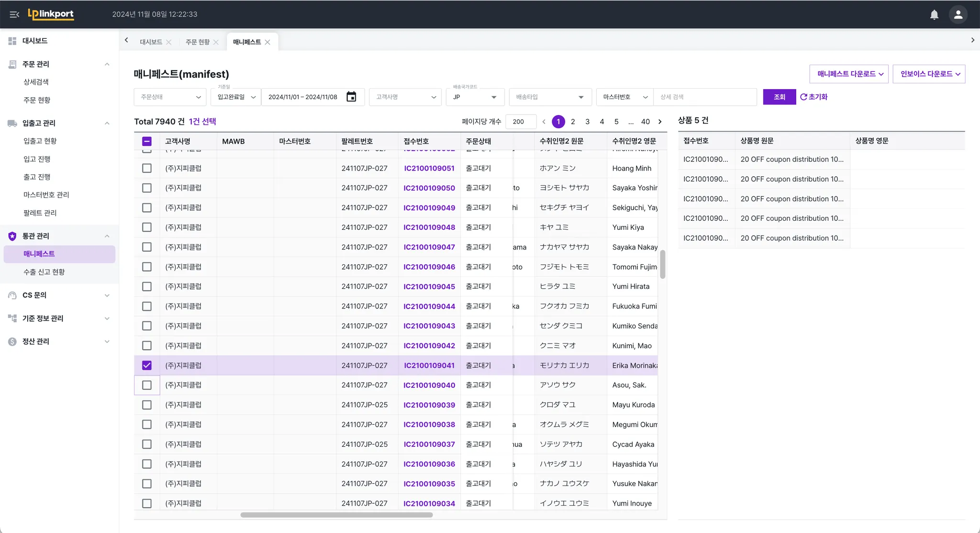Toggle the header select-all checkbox

(147, 141)
